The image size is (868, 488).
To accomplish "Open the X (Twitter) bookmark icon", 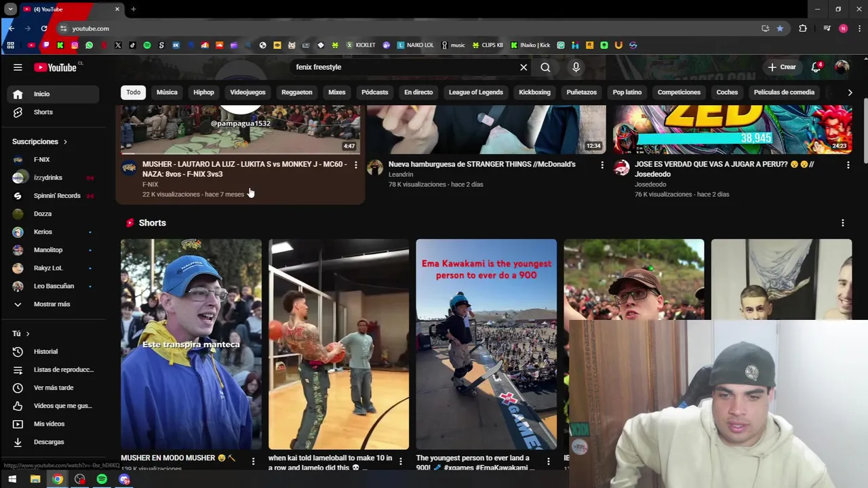I will coord(118,45).
